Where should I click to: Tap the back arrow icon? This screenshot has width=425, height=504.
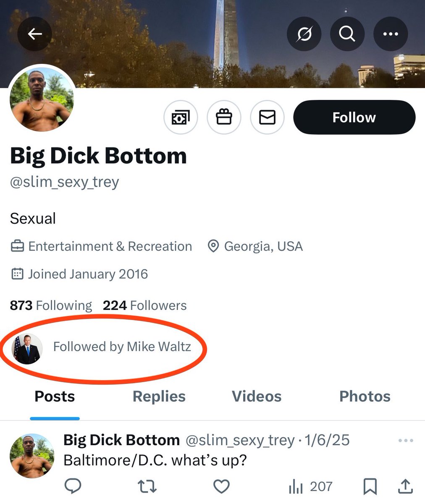coord(34,34)
